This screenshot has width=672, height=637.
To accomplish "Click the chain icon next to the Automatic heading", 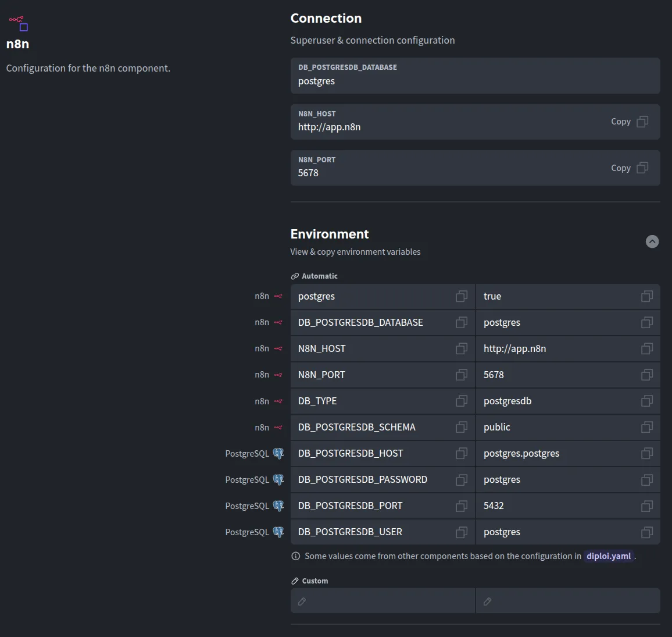I will pyautogui.click(x=295, y=276).
